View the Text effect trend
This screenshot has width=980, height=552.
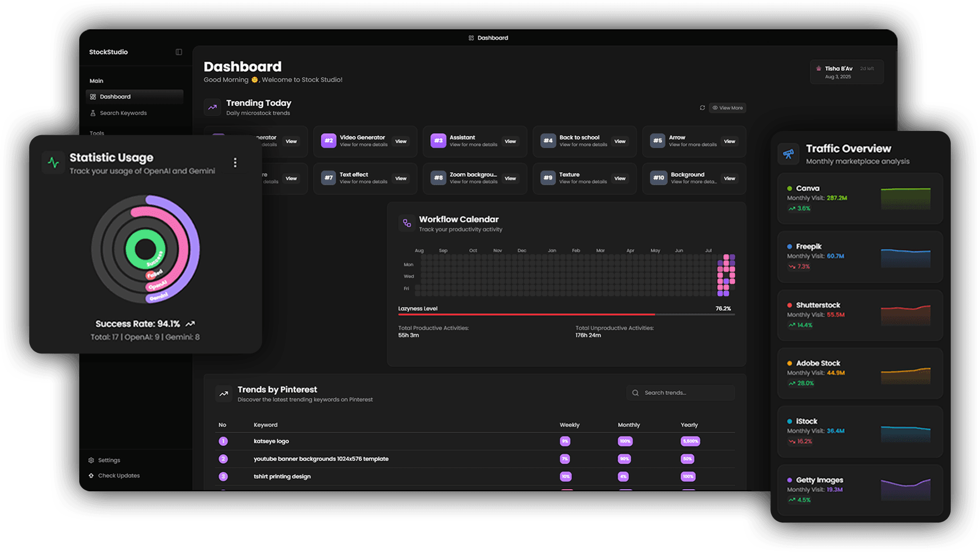tap(401, 179)
